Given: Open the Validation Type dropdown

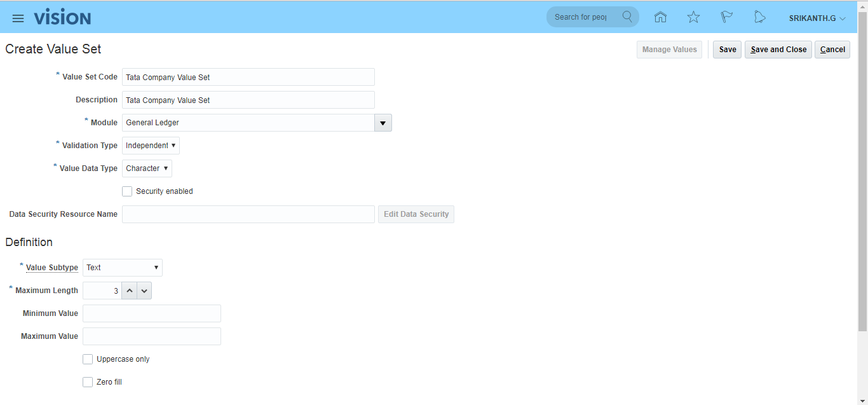Looking at the screenshot, I should coord(151,146).
